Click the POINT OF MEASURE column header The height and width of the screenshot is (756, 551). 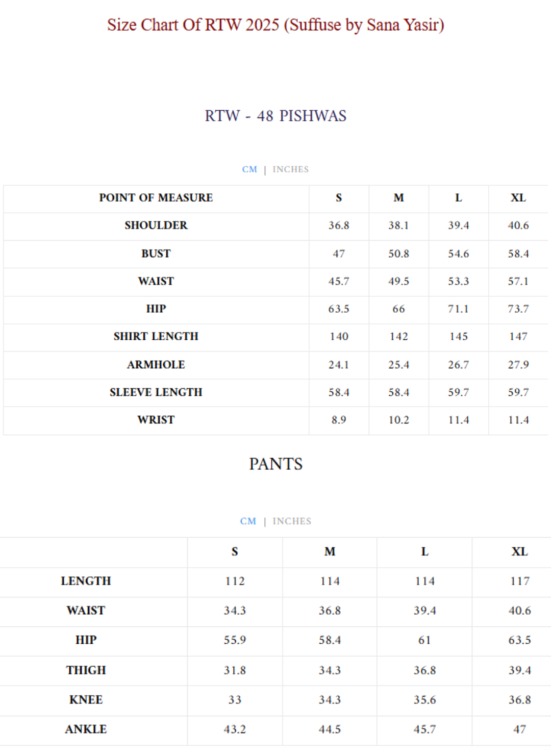tap(156, 198)
